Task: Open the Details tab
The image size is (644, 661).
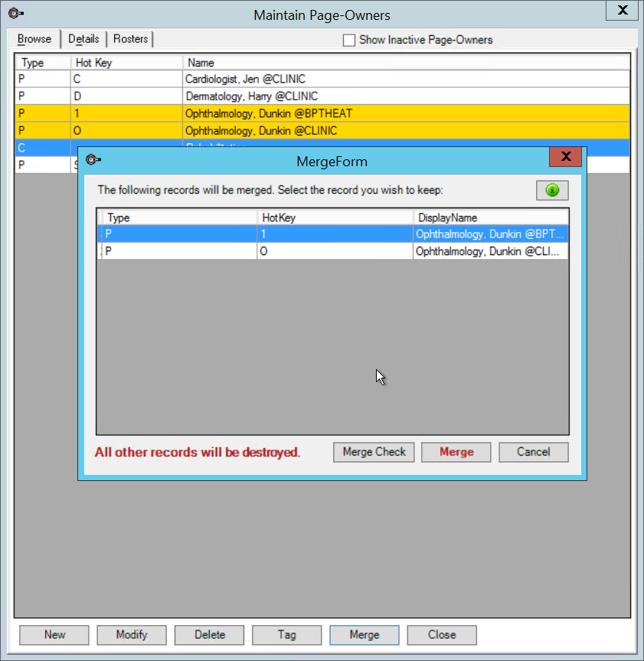Action: 83,39
